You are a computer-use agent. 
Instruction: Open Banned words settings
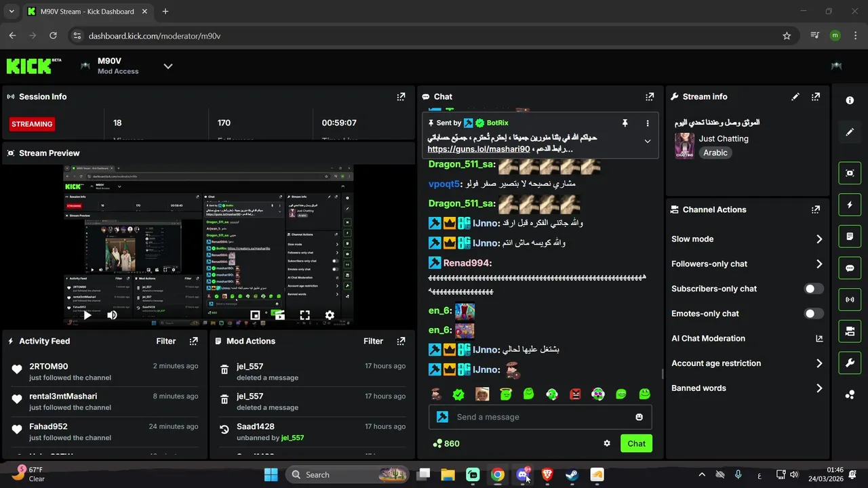click(747, 388)
